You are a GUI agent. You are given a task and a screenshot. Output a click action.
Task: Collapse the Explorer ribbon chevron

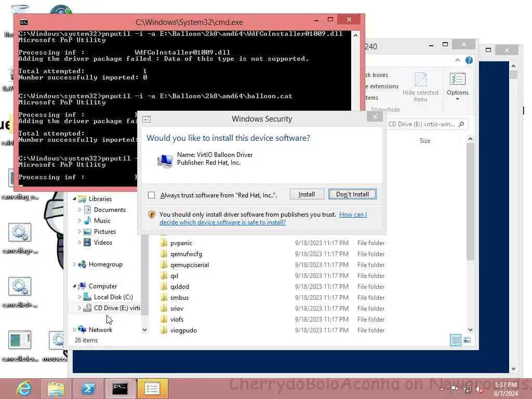point(457,60)
